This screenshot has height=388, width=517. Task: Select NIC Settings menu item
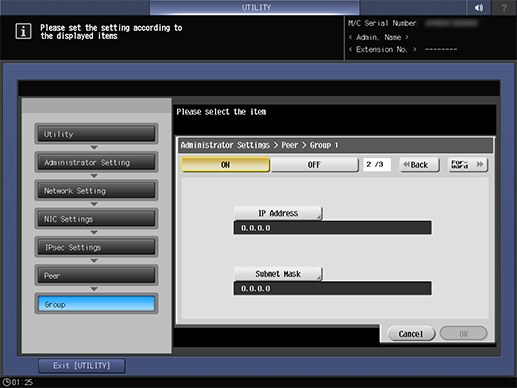coord(96,219)
